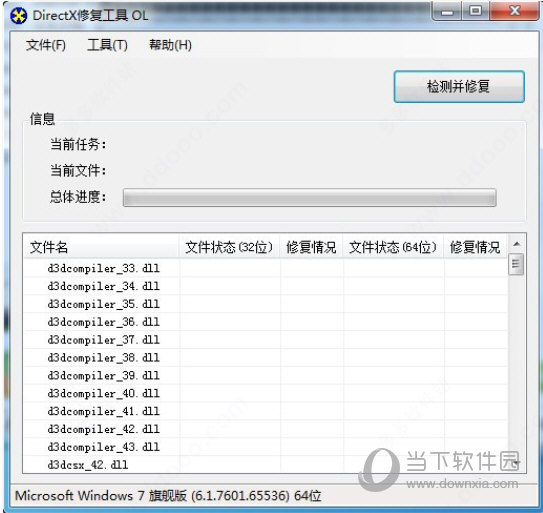
Task: Click the DirectX repair tool title bar icon
Action: [18, 16]
